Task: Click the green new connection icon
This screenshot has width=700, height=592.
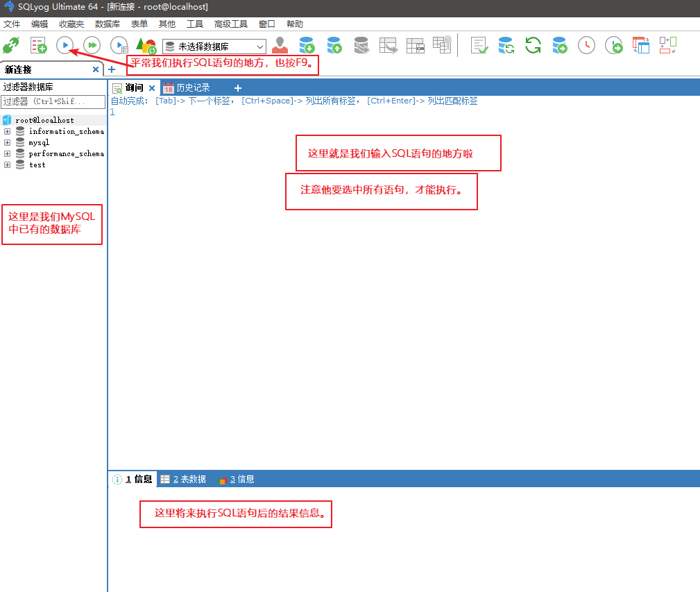Action: click(x=11, y=45)
